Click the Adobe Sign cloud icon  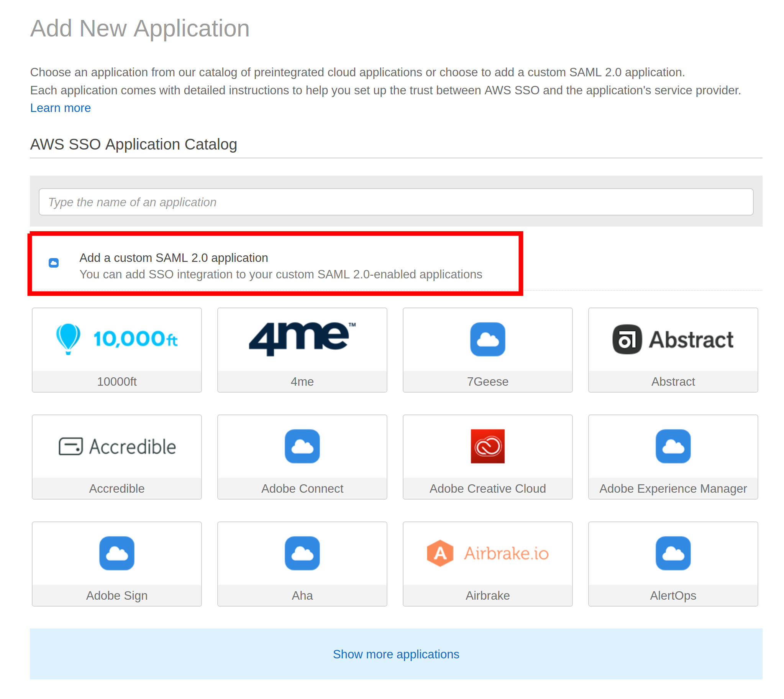[116, 553]
